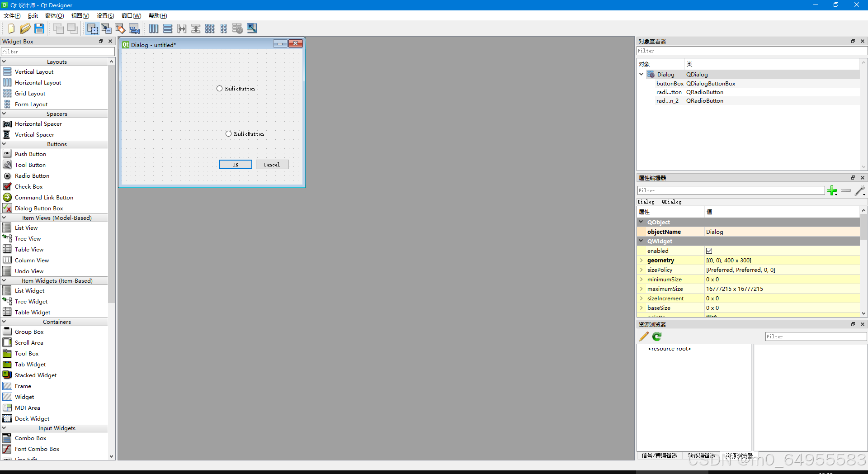Click the property editor Filter field
Viewport: 868px width, 474px height.
731,190
